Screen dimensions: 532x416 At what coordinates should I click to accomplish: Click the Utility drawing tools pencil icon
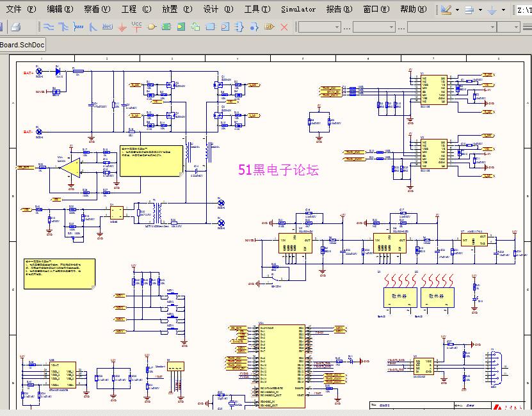[x=446, y=10]
